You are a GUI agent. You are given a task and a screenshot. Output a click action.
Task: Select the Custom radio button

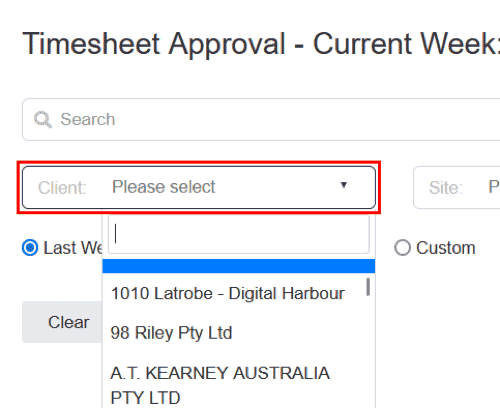coord(402,248)
